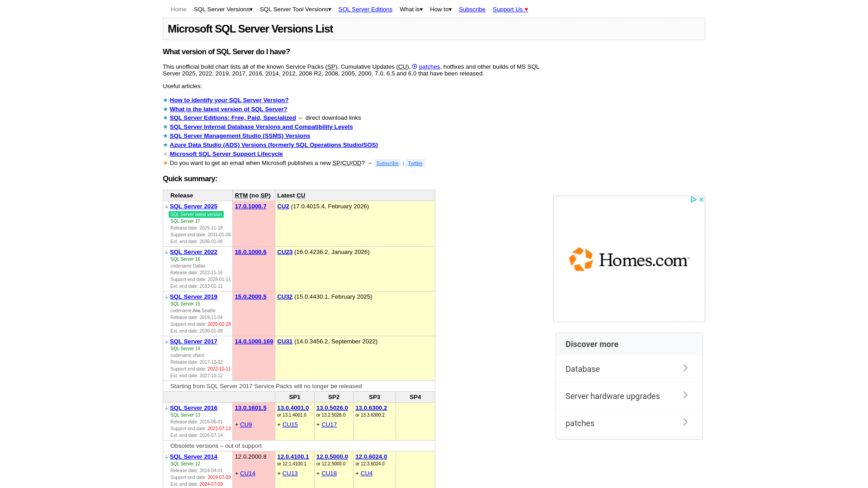
Task: Close the Homes.com advertisement
Action: [x=701, y=199]
